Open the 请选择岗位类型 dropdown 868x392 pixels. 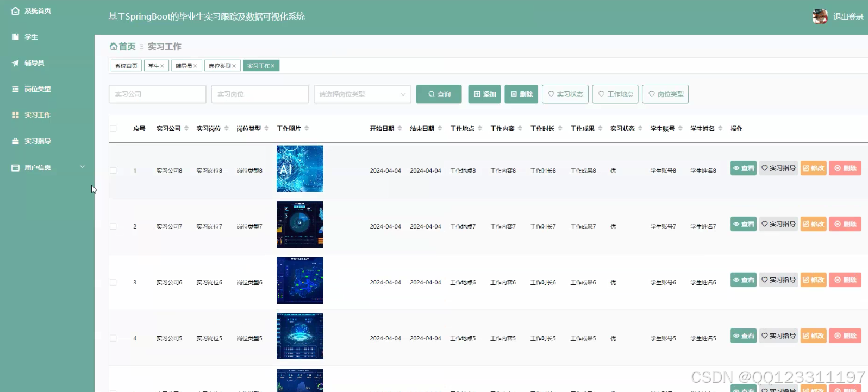363,94
